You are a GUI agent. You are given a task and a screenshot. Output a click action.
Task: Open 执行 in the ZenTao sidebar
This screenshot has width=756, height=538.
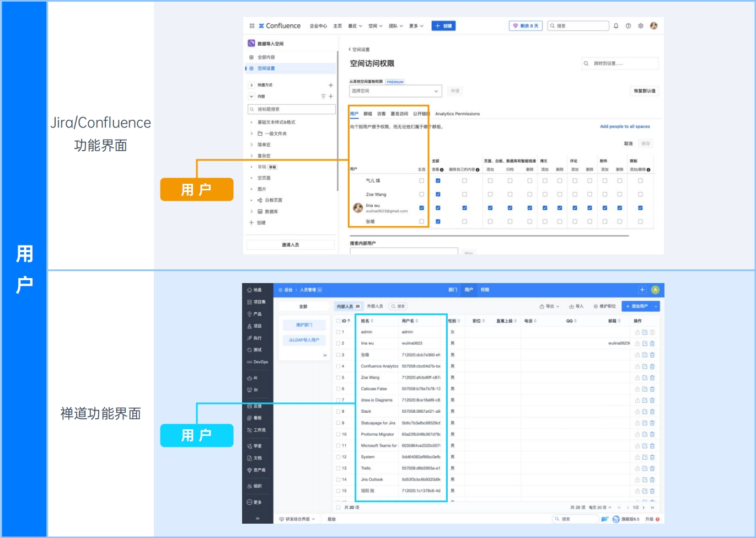(x=255, y=338)
